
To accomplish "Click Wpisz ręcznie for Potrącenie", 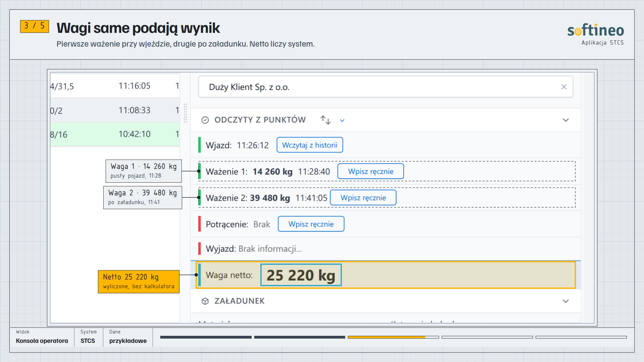I will 311,224.
